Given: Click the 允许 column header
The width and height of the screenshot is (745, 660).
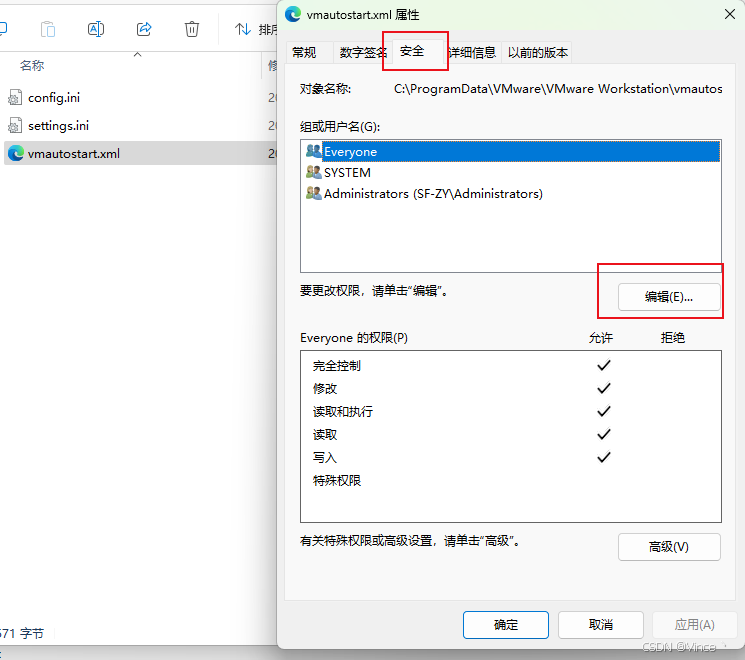Looking at the screenshot, I should (x=601, y=338).
